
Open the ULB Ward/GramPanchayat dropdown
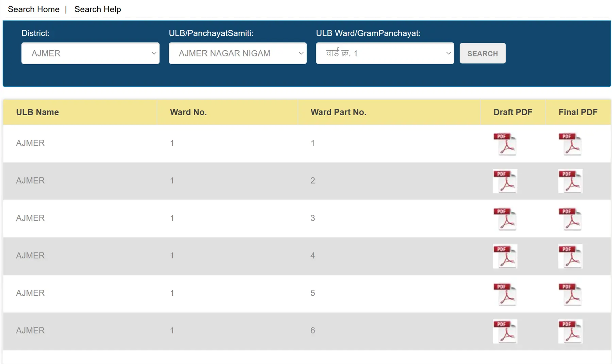tap(385, 53)
